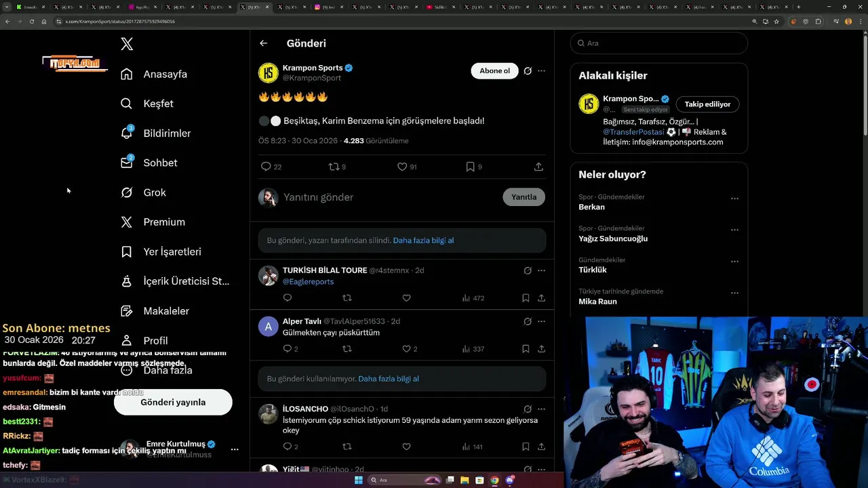Open options for Mika Raun trend
The image size is (868, 488).
point(734,293)
